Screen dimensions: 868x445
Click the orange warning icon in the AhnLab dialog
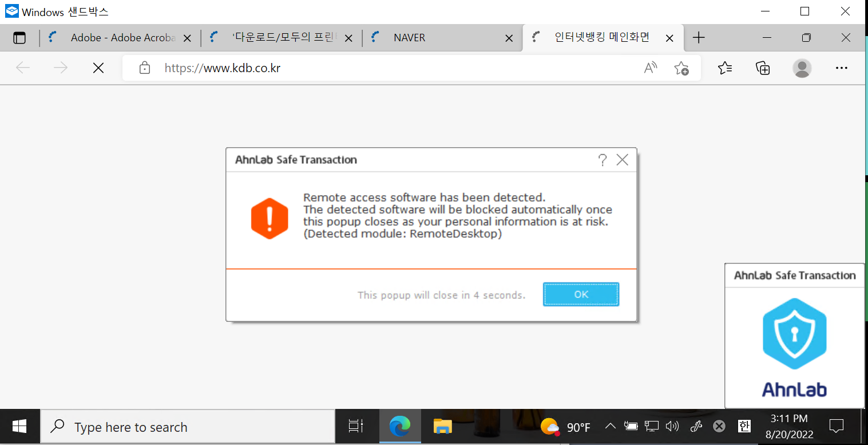click(269, 218)
